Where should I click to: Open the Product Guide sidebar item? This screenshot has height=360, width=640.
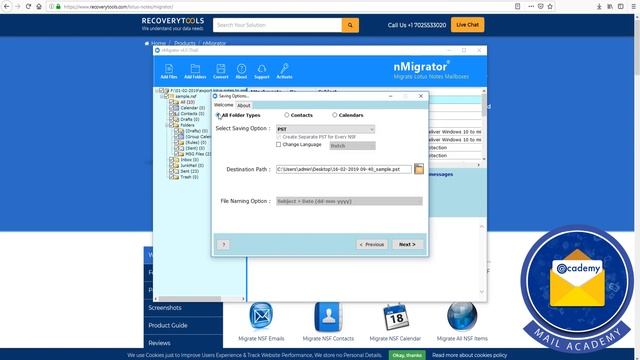click(183, 325)
